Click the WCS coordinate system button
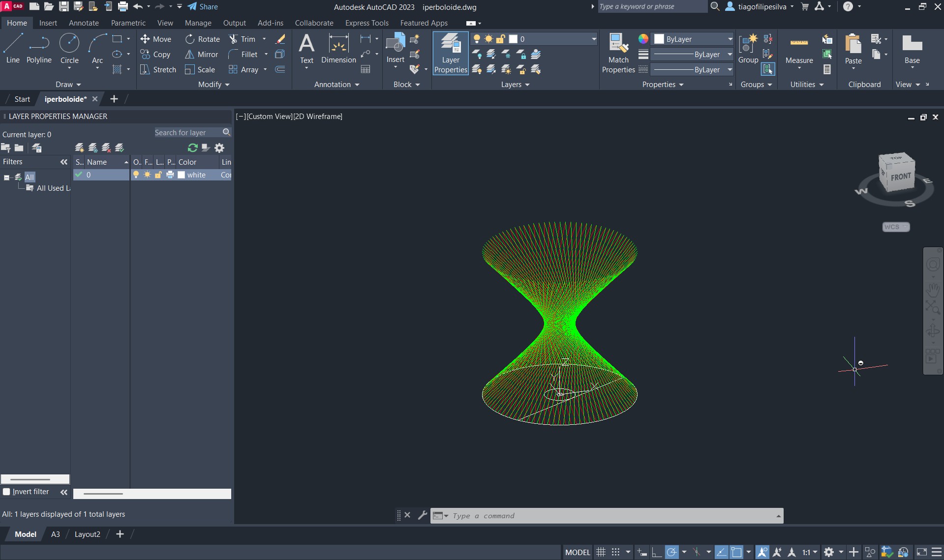 coord(895,227)
